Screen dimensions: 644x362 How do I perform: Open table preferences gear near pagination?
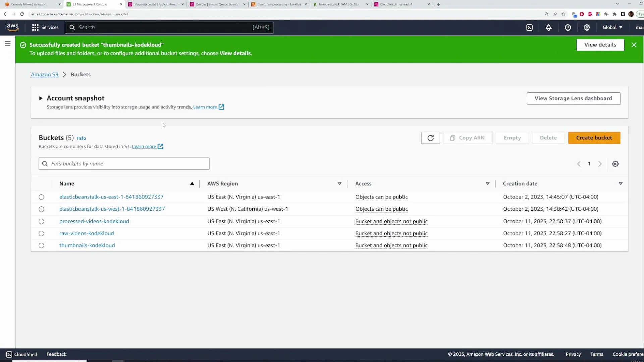coord(615,164)
